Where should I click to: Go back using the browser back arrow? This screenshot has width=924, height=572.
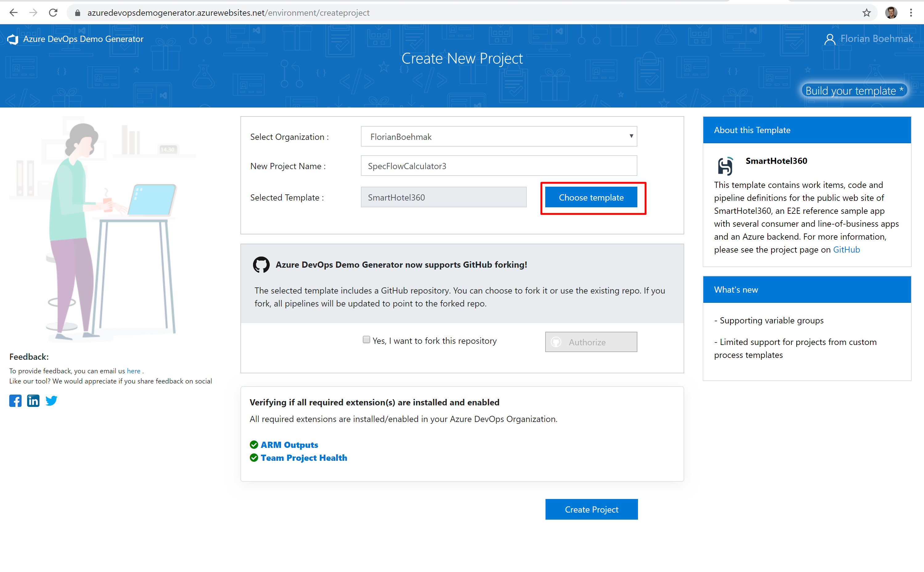pos(14,13)
